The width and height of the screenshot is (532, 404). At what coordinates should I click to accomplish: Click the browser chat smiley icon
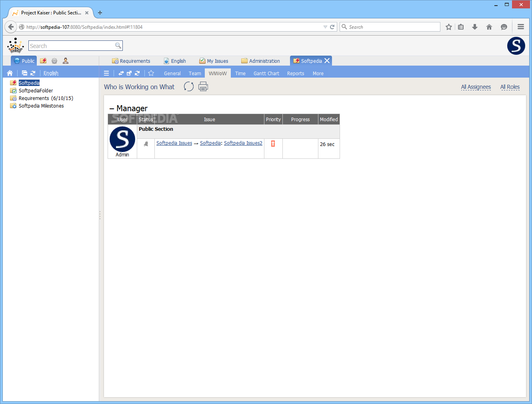[504, 27]
